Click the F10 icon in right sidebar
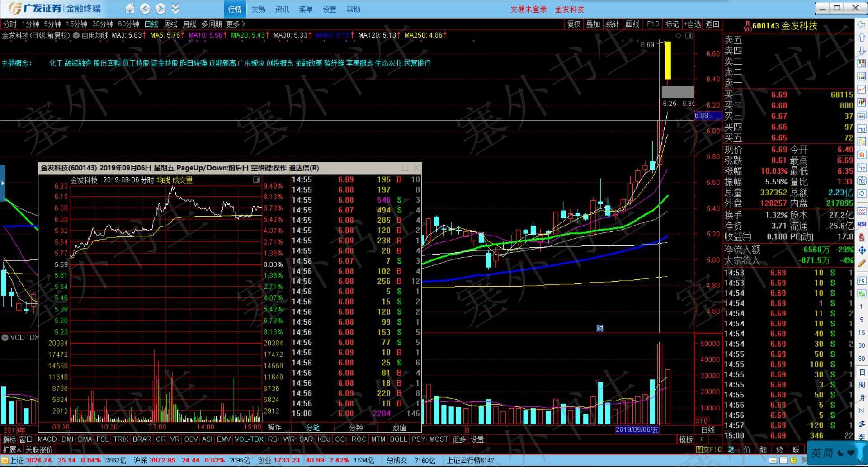 coord(862,129)
